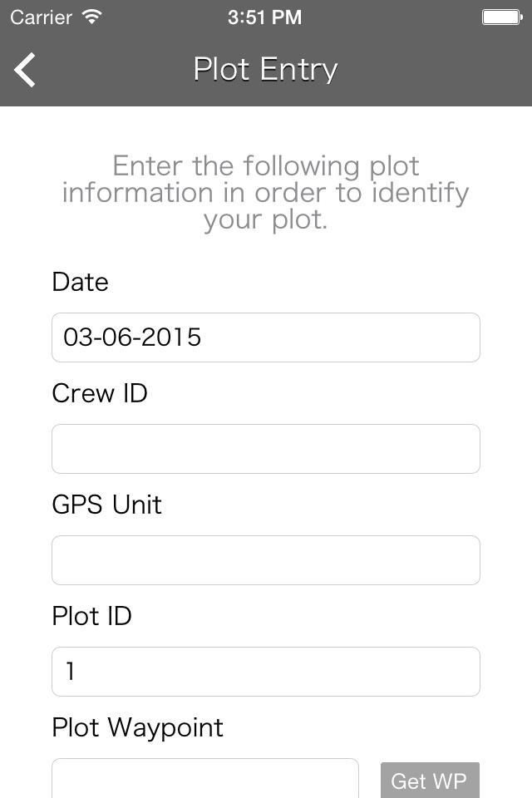532x798 pixels.
Task: Tap the Plot Waypoint label
Action: [x=138, y=728]
